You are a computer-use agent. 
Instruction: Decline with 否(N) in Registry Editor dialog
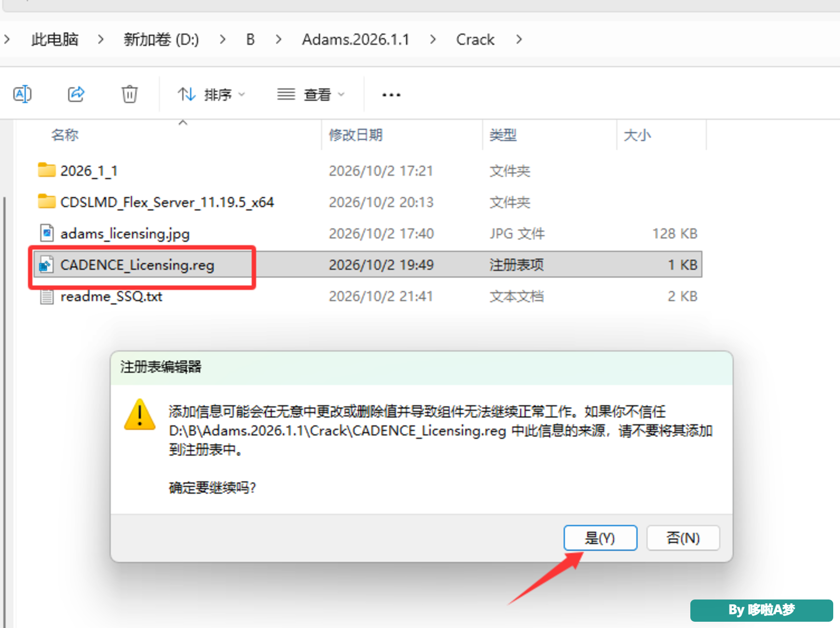point(683,538)
